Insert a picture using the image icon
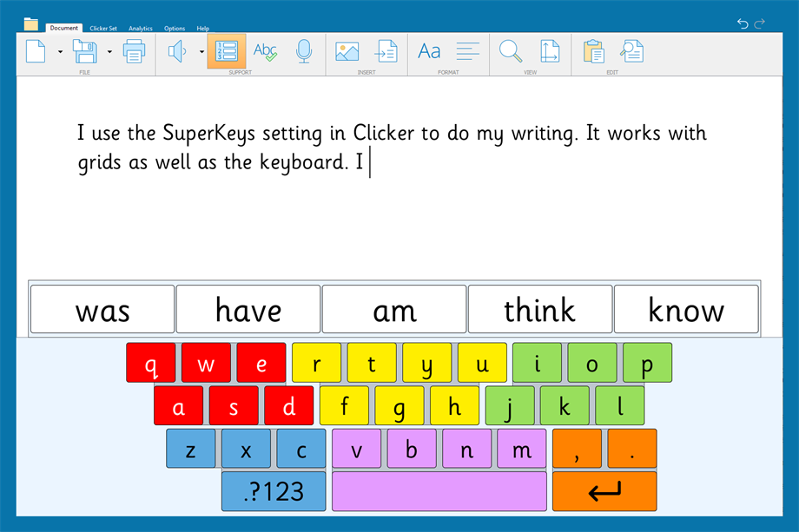The image size is (799, 532). (x=347, y=52)
